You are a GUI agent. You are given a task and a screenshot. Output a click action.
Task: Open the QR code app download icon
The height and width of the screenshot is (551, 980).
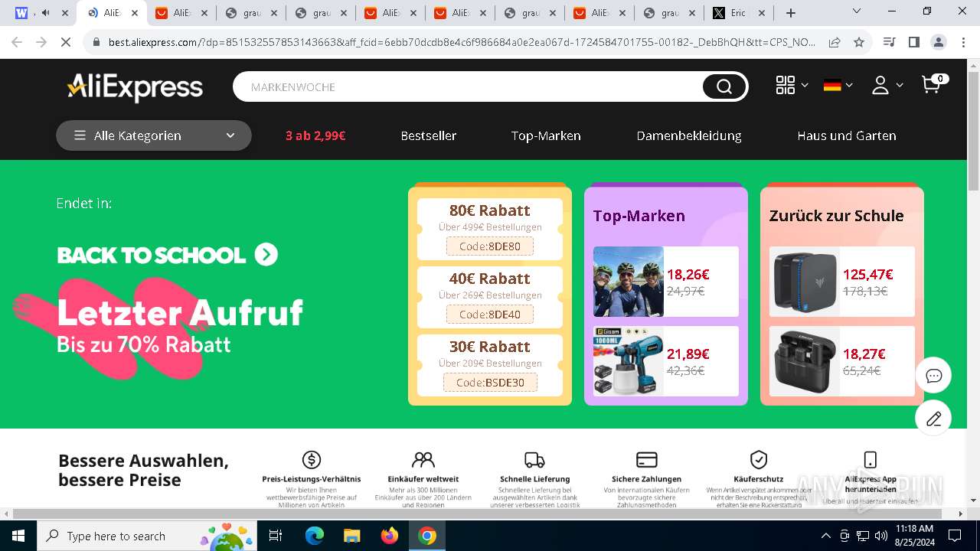(786, 85)
